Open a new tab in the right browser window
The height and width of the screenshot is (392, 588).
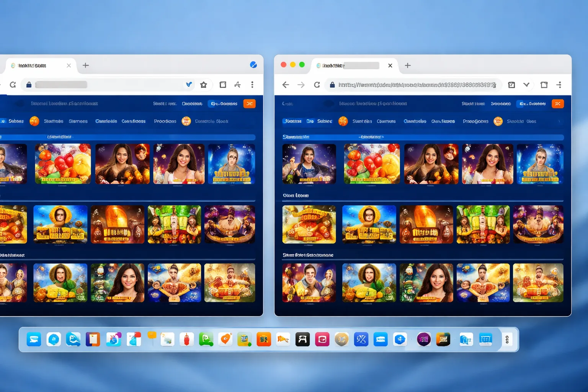click(408, 65)
